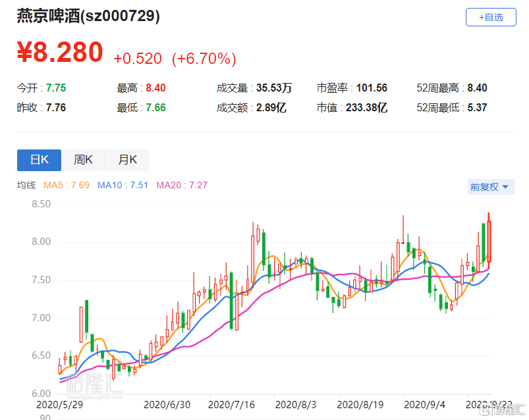Click the MA10 : 7.51 indicator label
The width and height of the screenshot is (529, 420).
pyautogui.click(x=123, y=185)
